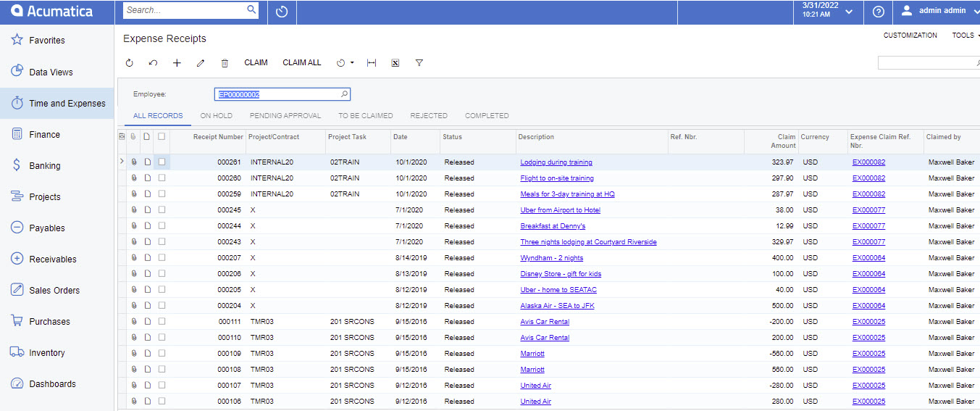Open the filter funnel icon
This screenshot has width=980, height=411.
[x=419, y=63]
